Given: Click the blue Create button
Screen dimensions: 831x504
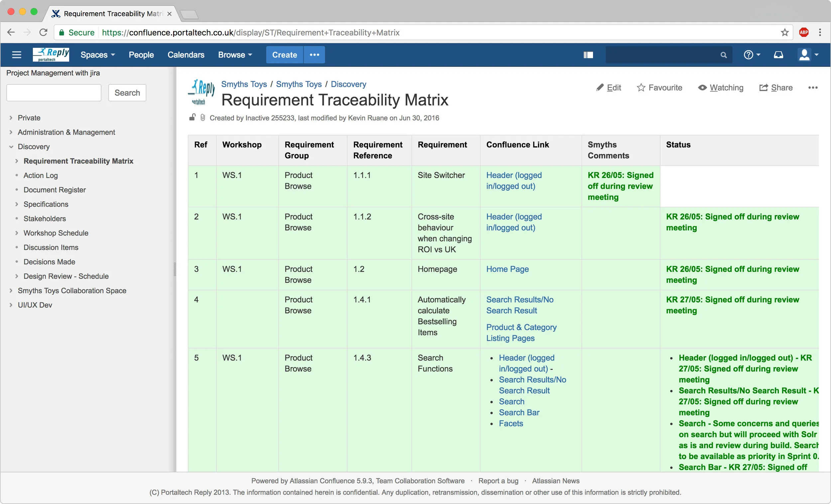Looking at the screenshot, I should [x=285, y=54].
